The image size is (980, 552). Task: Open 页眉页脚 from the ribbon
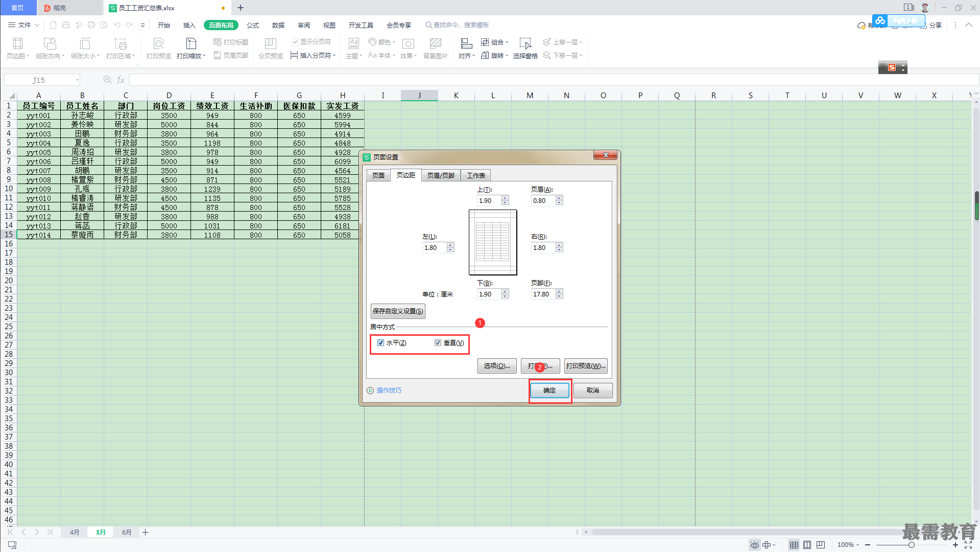pyautogui.click(x=231, y=55)
